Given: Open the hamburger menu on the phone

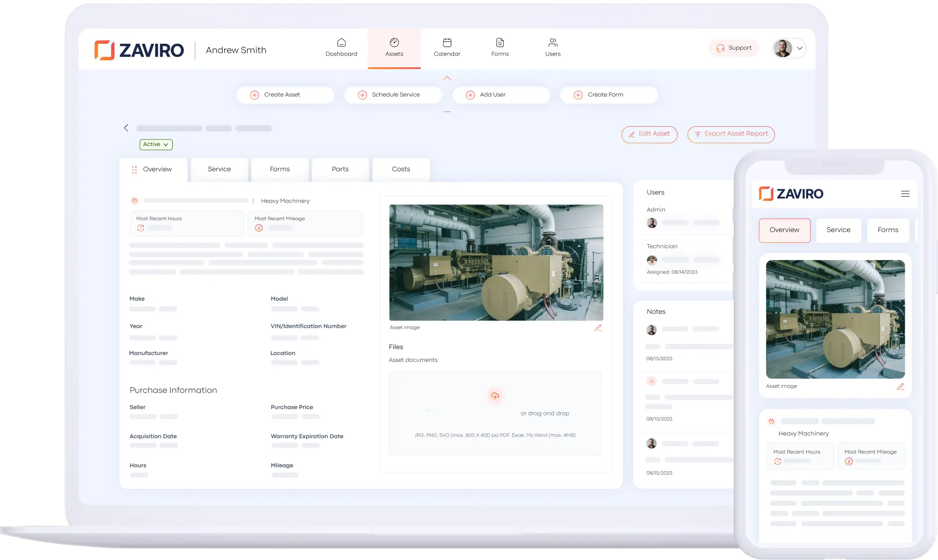Looking at the screenshot, I should 905,194.
